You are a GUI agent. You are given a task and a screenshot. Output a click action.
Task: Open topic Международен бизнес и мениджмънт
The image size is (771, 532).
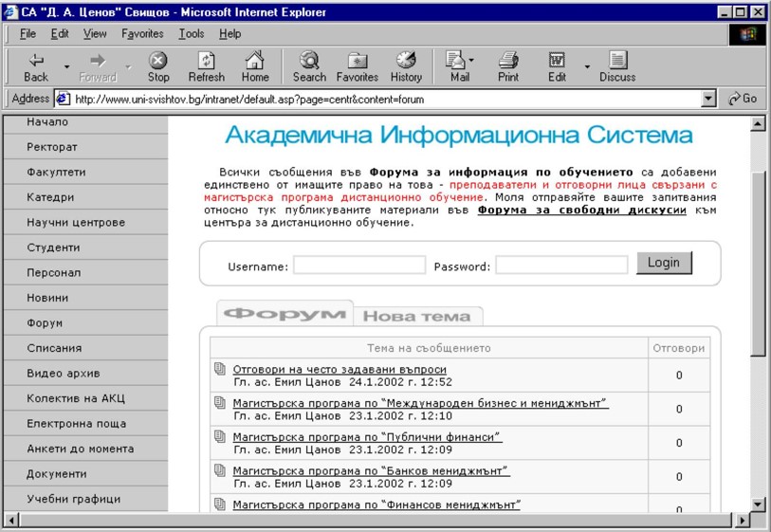click(421, 403)
